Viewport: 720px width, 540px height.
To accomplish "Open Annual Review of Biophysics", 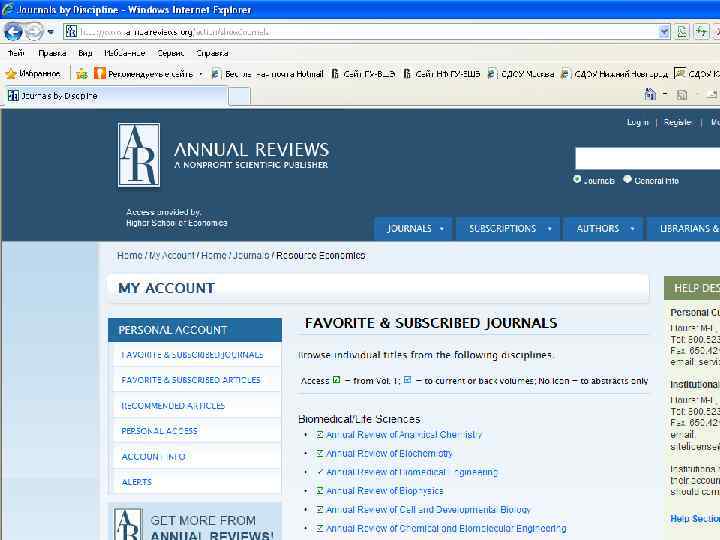I will [x=384, y=491].
